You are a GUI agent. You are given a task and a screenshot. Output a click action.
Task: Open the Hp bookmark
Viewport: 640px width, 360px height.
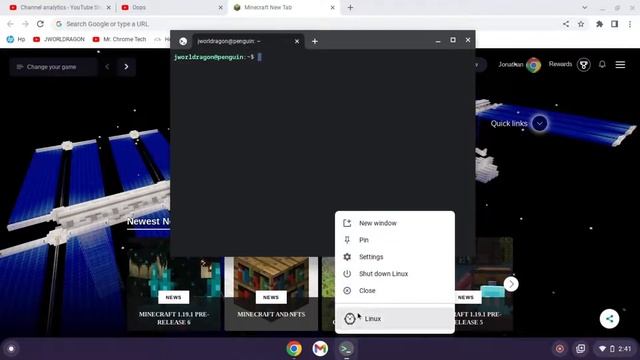pos(16,39)
